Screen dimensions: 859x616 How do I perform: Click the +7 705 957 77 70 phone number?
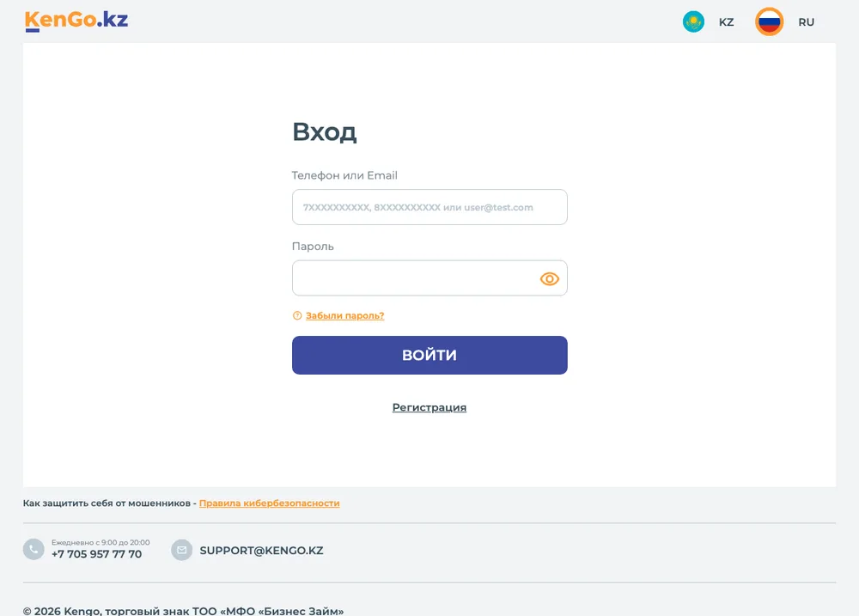(96, 554)
